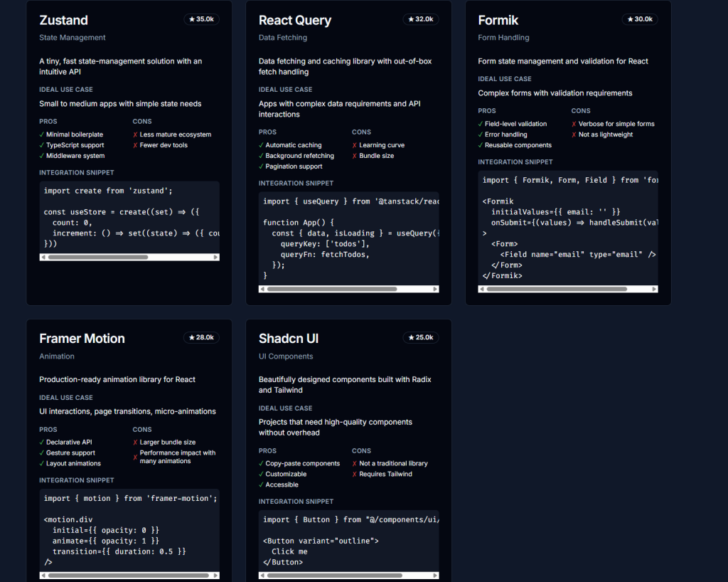The height and width of the screenshot is (582, 728).
Task: Click the Formik card title
Action: [x=498, y=20]
